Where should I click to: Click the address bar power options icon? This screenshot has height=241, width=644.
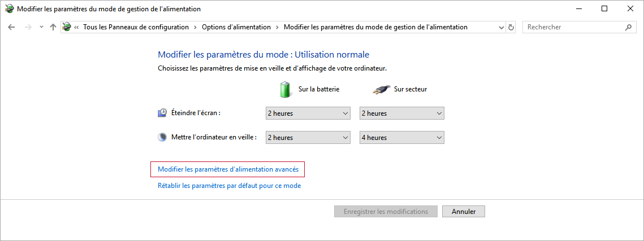pos(67,27)
